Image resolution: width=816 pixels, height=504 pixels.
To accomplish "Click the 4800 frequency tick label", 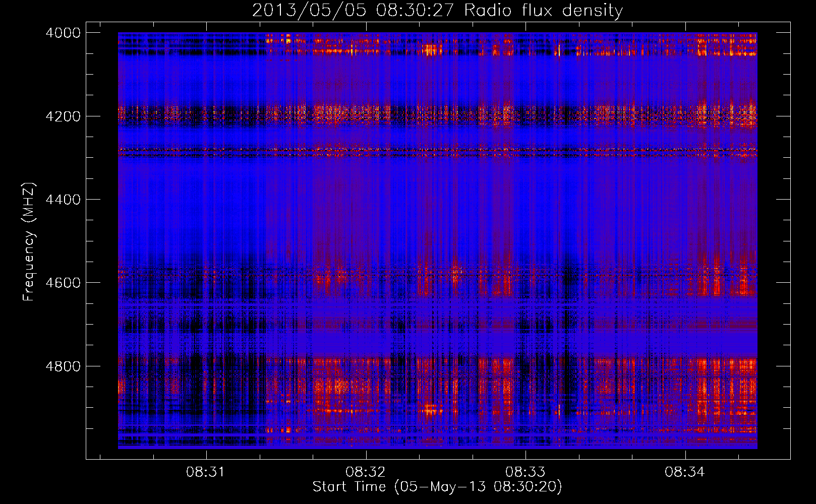I will coord(63,366).
